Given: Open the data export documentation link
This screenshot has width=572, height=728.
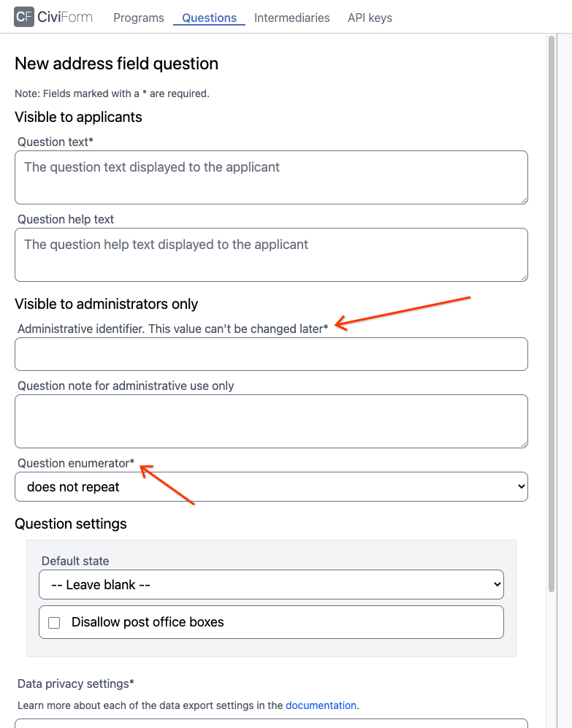Looking at the screenshot, I should click(x=321, y=705).
